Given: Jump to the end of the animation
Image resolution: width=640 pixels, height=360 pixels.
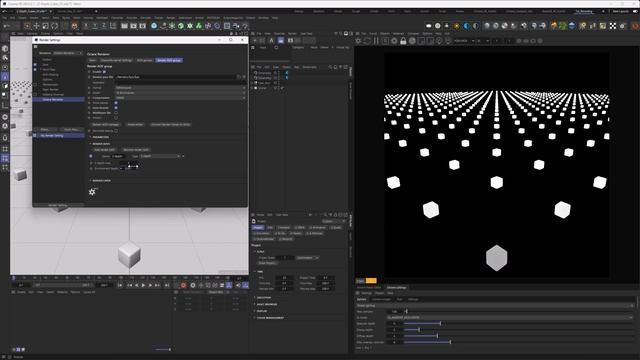Looking at the screenshot, I should tap(167, 285).
